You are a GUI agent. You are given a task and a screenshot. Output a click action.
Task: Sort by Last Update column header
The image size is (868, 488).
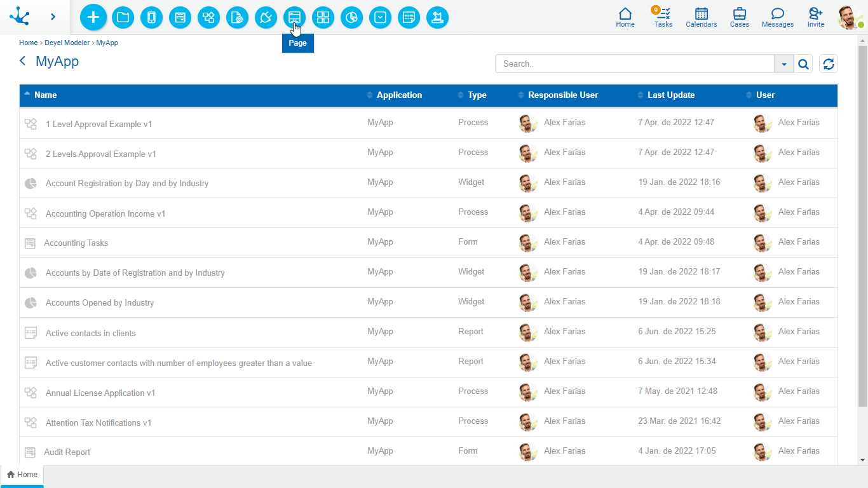[671, 95]
